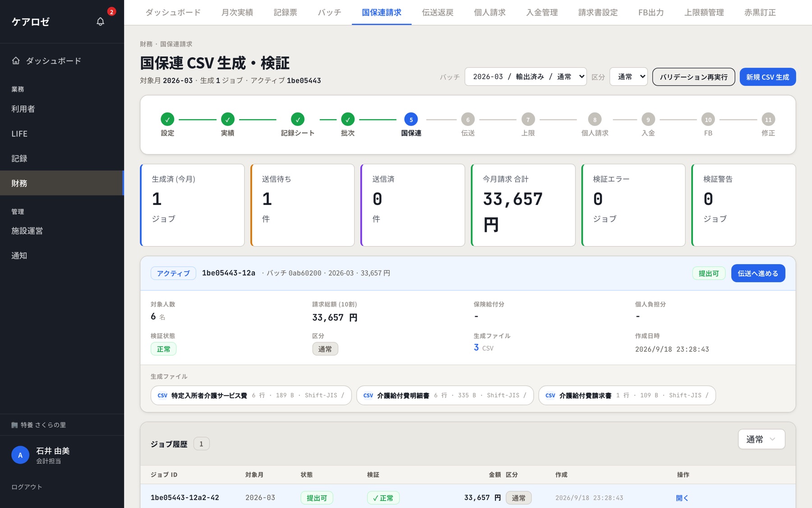This screenshot has height=508, width=812.
Task: Open 施設運営 in the sidebar
Action: click(62, 231)
